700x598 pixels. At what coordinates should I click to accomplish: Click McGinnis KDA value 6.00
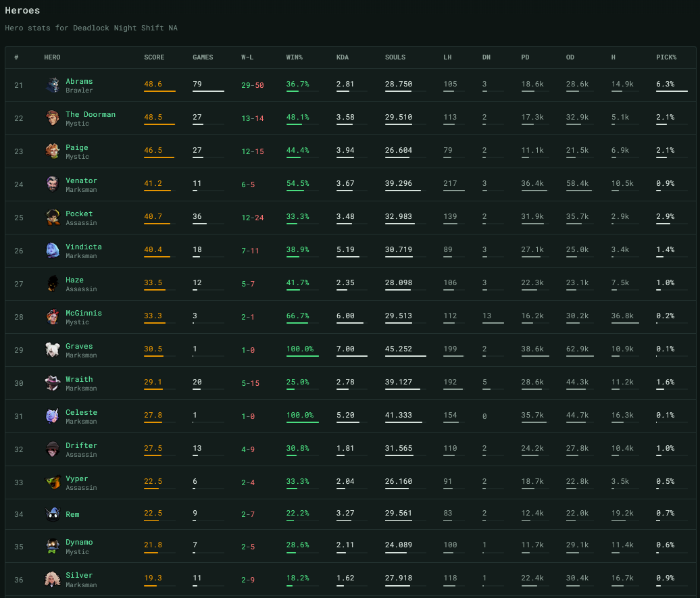345,316
